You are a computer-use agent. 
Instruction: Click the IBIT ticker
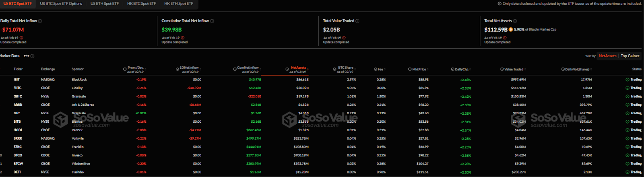tap(17, 80)
